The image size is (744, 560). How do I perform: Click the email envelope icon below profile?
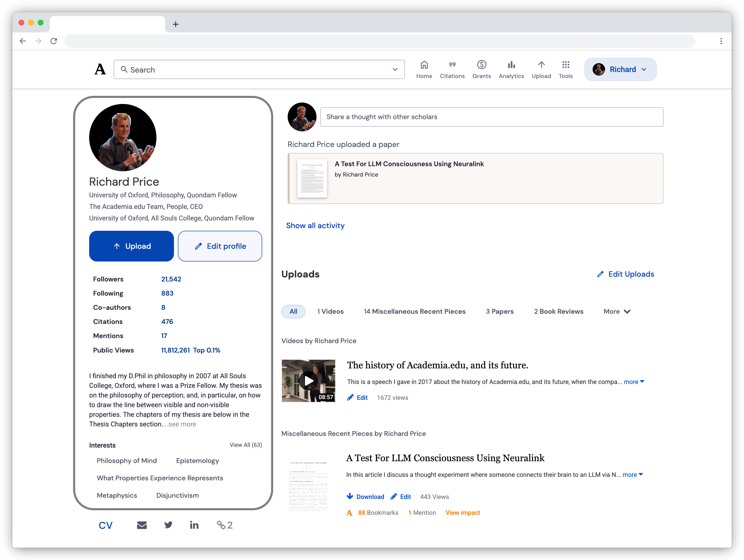pos(142,525)
